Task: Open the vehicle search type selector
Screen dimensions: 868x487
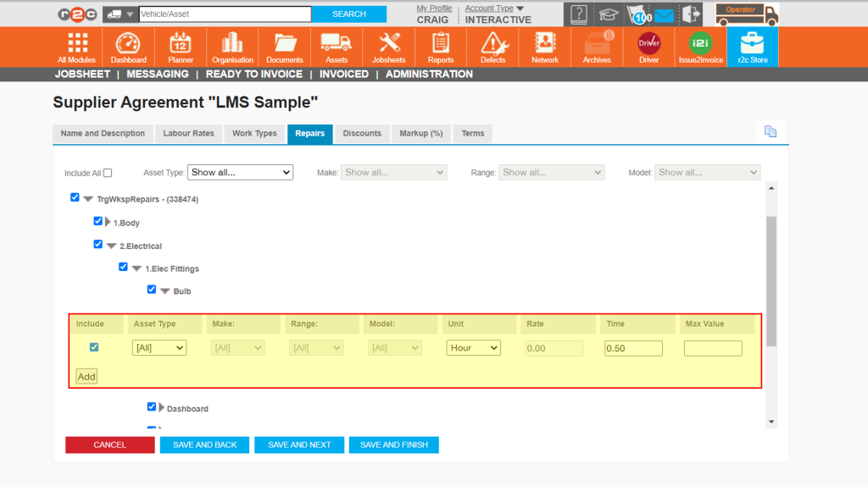Action: coord(120,14)
